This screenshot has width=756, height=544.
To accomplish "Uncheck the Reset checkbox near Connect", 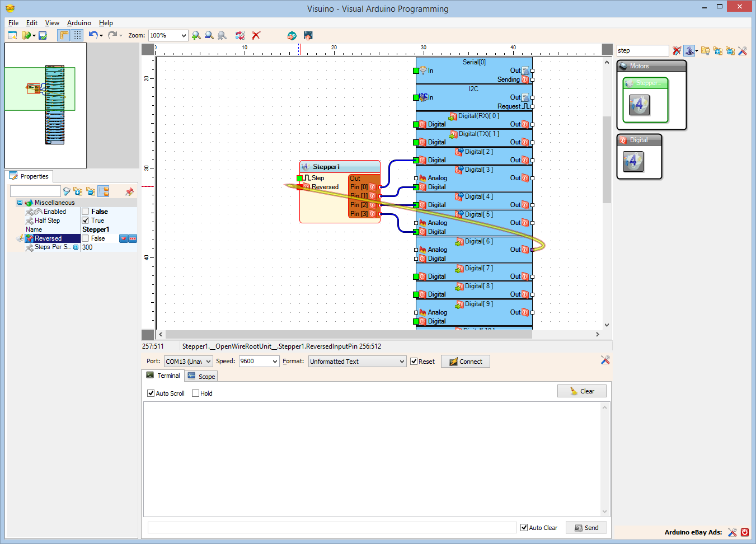I will 415,361.
